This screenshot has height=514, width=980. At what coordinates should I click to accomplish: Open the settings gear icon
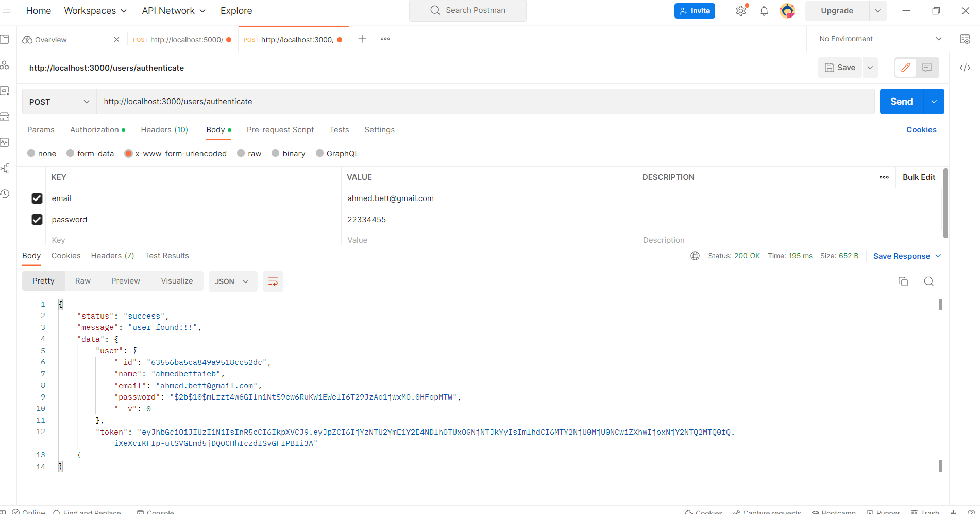741,11
